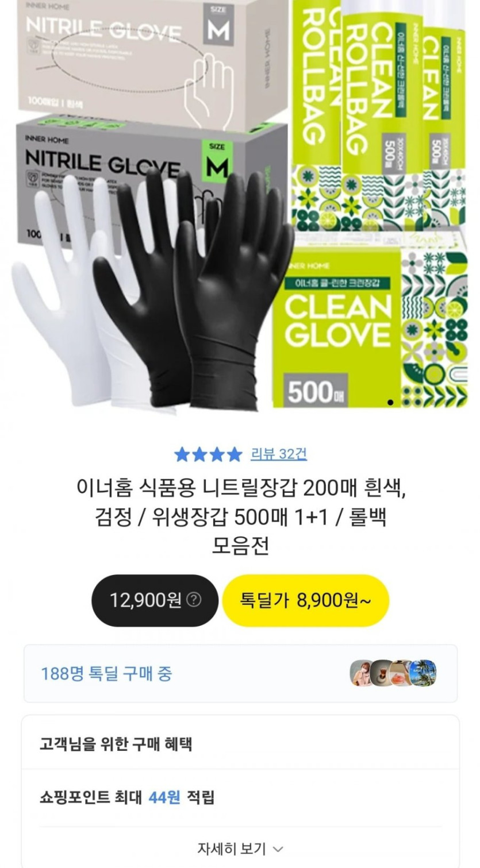The height and width of the screenshot is (868, 480).
Task: Tap the buyer avatar showing a pink dessert
Action: (x=403, y=673)
